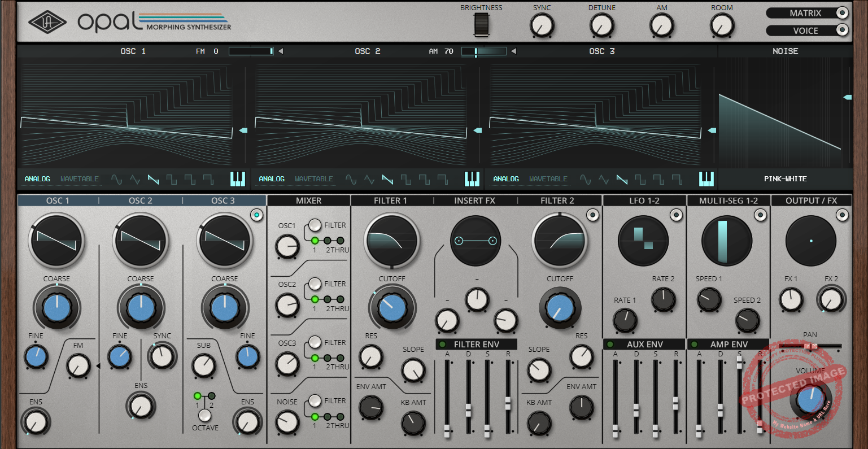Toggle the OSC1 mixer FILTER button

pos(315,225)
